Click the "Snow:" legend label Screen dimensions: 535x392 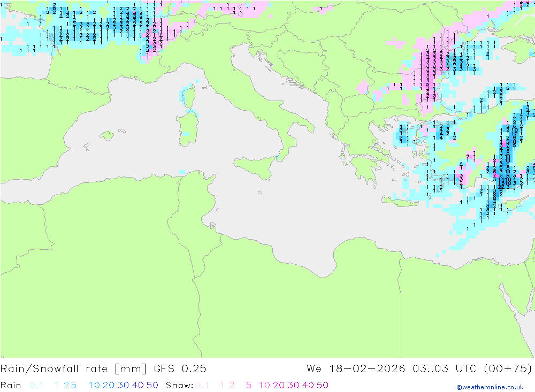(179, 385)
